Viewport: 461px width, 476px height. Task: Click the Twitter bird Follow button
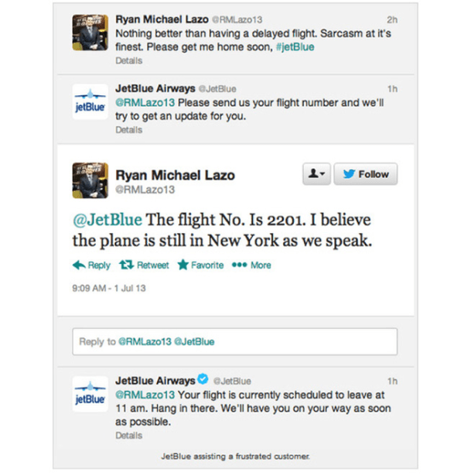(365, 174)
